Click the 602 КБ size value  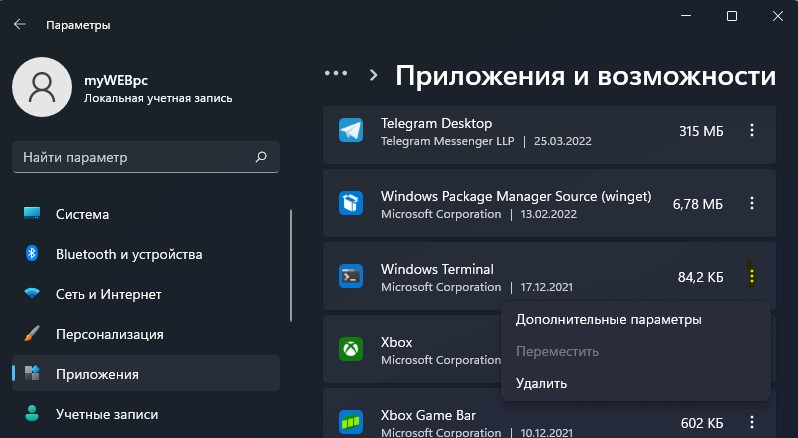point(702,423)
